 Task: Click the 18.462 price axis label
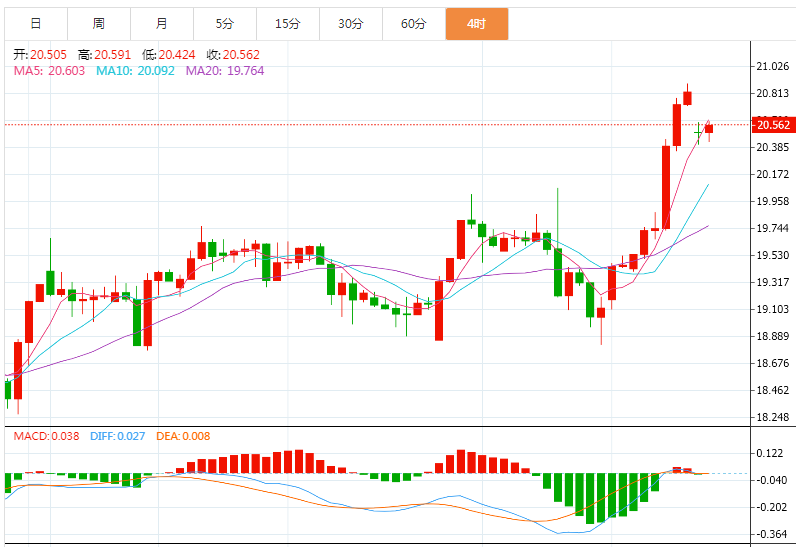773,390
